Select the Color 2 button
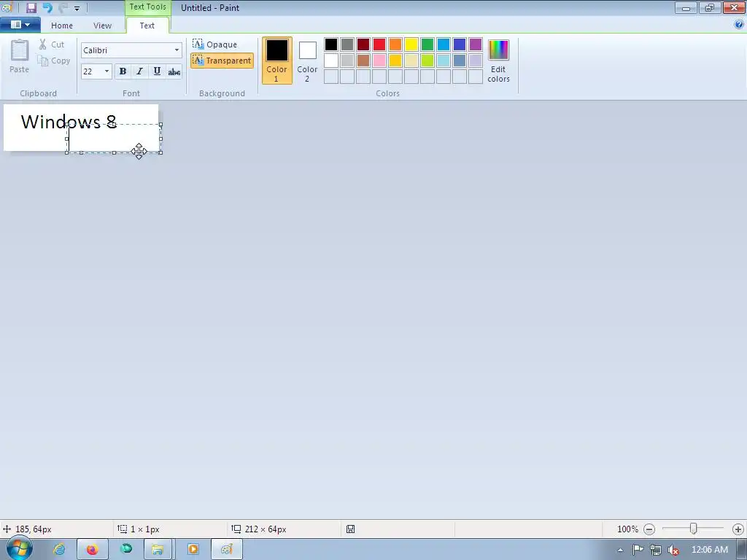The height and width of the screenshot is (560, 747). coord(307,61)
